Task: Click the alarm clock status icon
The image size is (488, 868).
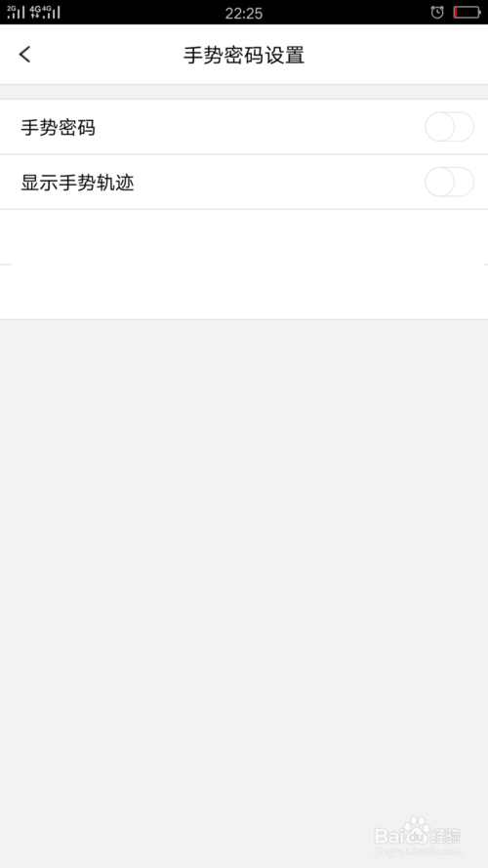Action: tap(437, 12)
